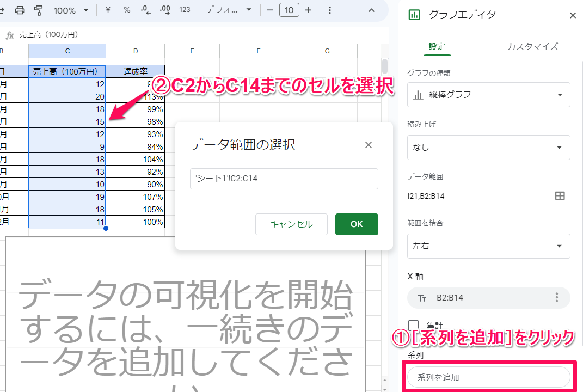Screen dimensions: 583x392
Task: Click the sheet vertical scrollbar thumb
Action: [385, 66]
